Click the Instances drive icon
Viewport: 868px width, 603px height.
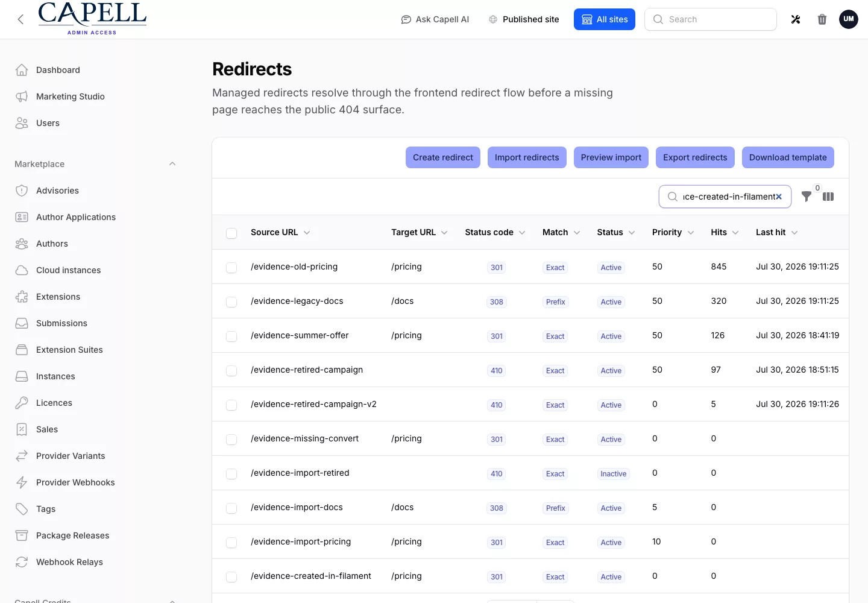22,376
